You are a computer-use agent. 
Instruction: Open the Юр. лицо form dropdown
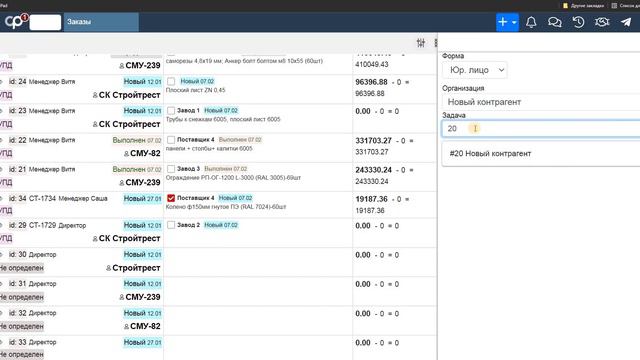pos(475,70)
